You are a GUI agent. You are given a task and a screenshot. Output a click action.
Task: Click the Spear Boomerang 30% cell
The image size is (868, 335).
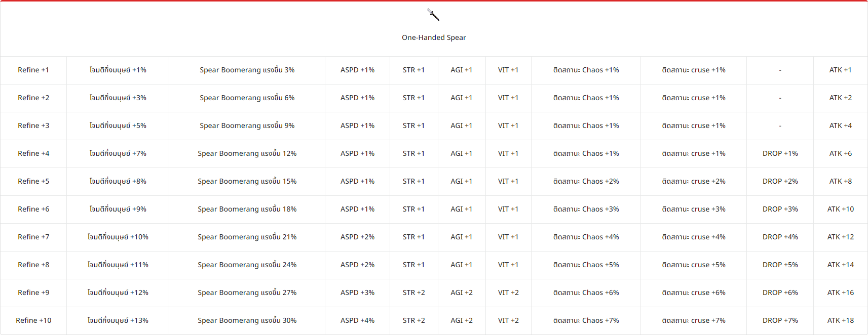[247, 320]
